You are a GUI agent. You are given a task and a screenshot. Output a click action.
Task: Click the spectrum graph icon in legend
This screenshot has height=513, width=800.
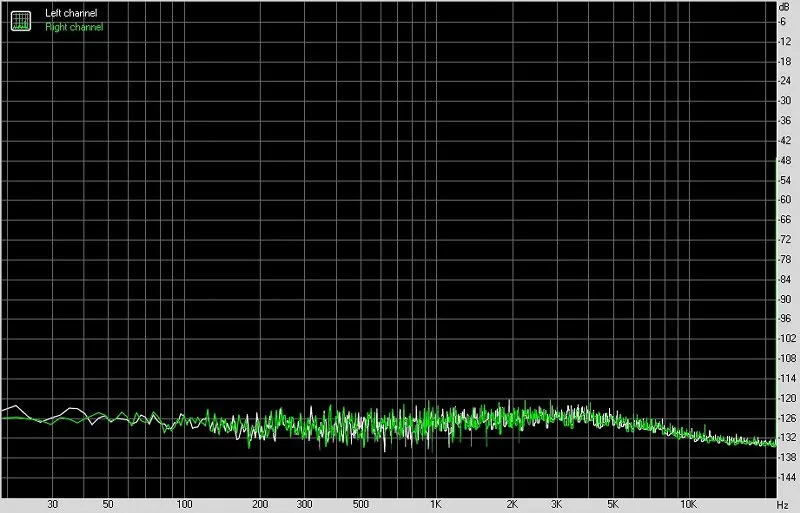21,20
